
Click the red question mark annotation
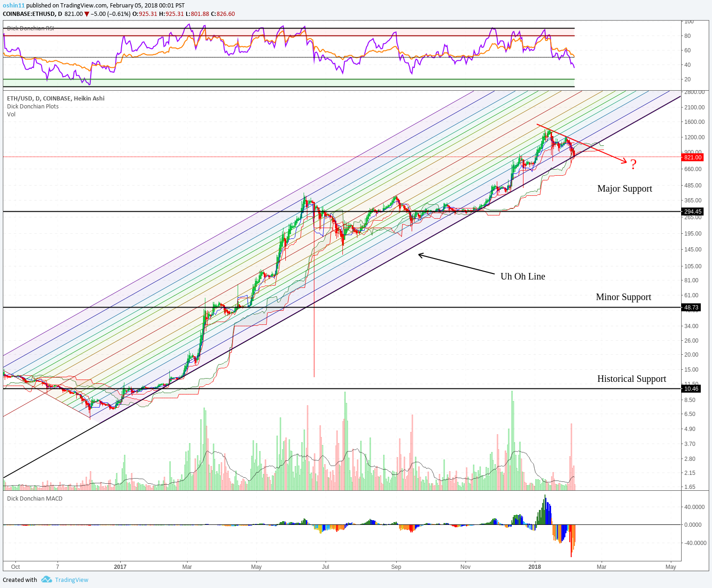coord(633,165)
